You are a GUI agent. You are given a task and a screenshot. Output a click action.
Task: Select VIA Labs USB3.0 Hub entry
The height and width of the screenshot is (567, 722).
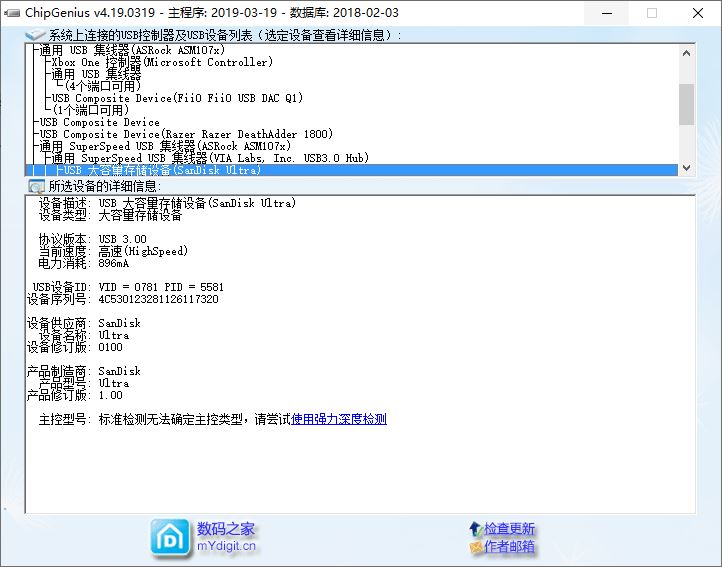(x=210, y=158)
